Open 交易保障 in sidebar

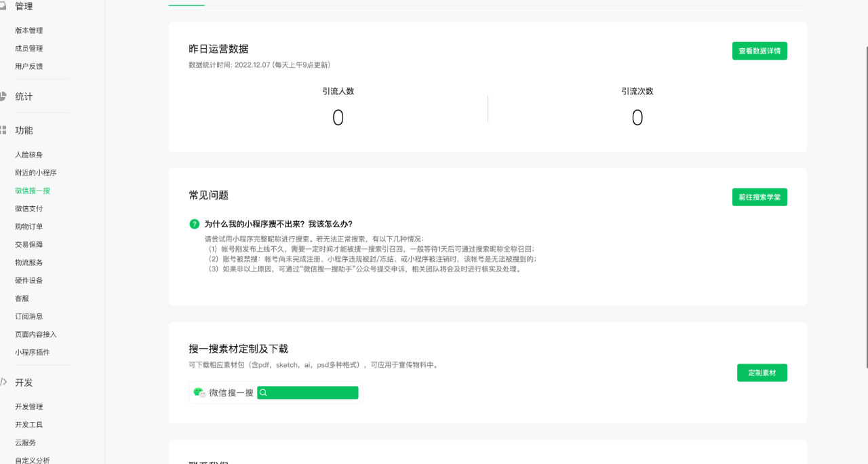pos(29,244)
